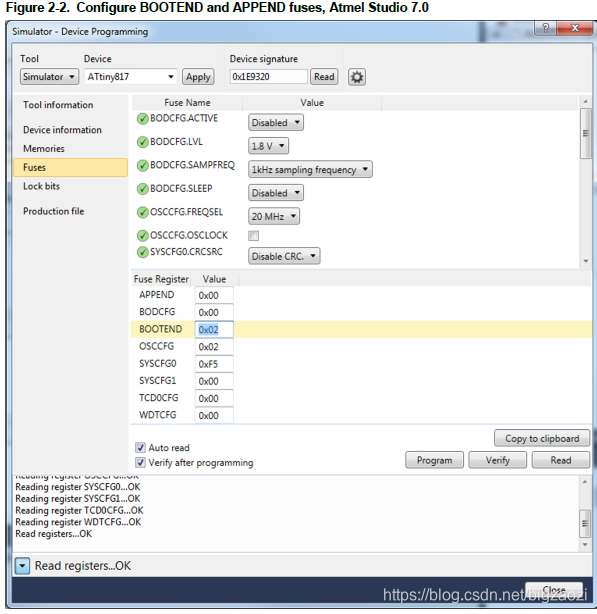This screenshot has width=597, height=614.
Task: Toggle the Auto read checkbox
Action: 140,448
